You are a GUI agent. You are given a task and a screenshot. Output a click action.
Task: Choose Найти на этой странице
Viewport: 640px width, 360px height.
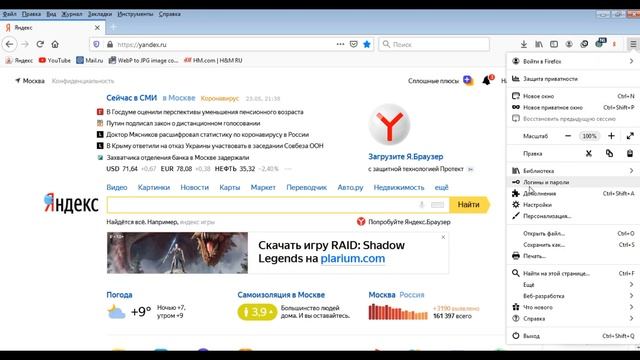pyautogui.click(x=573, y=273)
